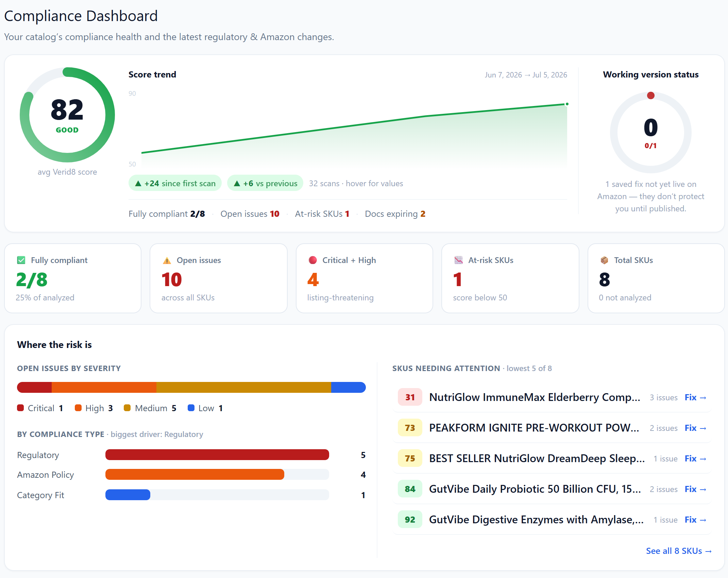Click the Amazon Policy count value 4
This screenshot has width=728, height=578.
coord(363,475)
